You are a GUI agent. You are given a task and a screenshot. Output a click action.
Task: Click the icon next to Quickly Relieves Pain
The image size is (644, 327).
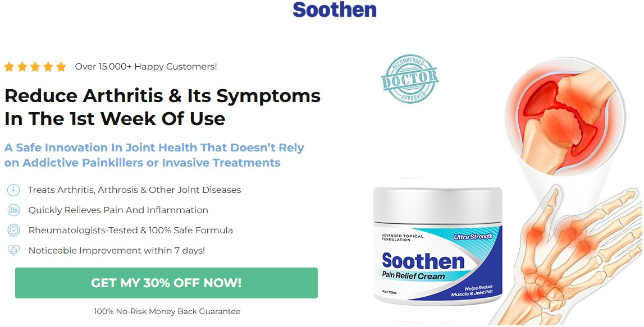pos(13,210)
